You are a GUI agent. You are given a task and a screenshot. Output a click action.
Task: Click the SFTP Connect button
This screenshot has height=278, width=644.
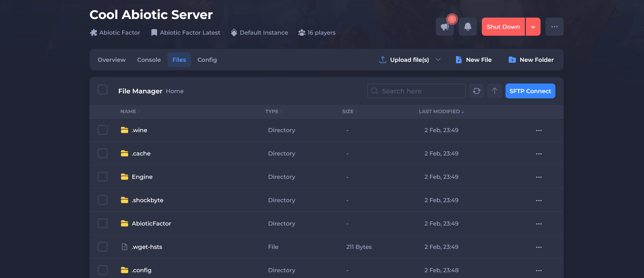point(530,91)
